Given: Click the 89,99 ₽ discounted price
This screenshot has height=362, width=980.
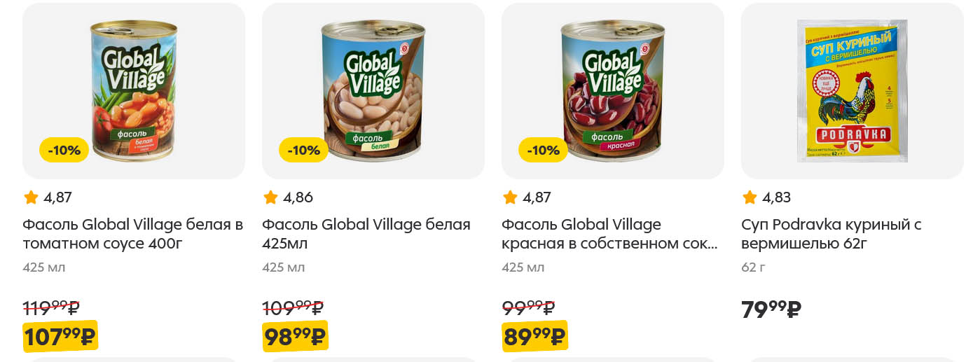Looking at the screenshot, I should pyautogui.click(x=534, y=337).
